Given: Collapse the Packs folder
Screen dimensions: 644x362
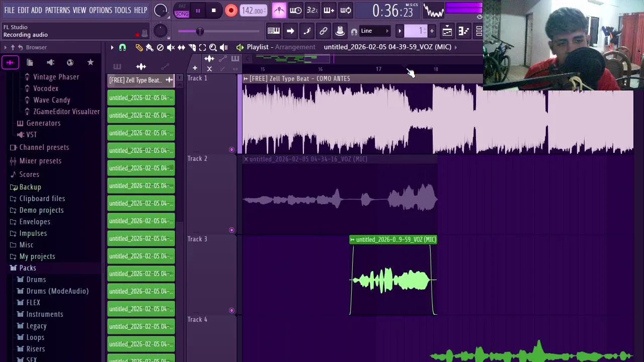Looking at the screenshot, I should [x=28, y=268].
